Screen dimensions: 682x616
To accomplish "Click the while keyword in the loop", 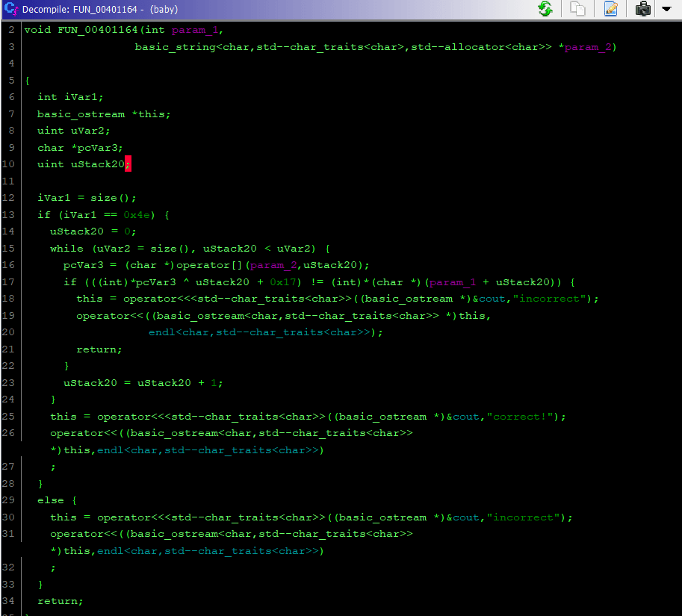I will [66, 249].
